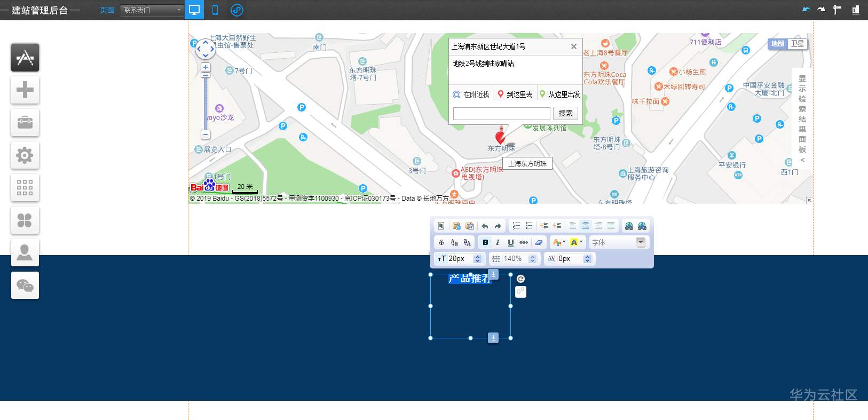868x420 pixels.
Task: Open the four-leaf clover sidebar button
Action: [x=25, y=220]
